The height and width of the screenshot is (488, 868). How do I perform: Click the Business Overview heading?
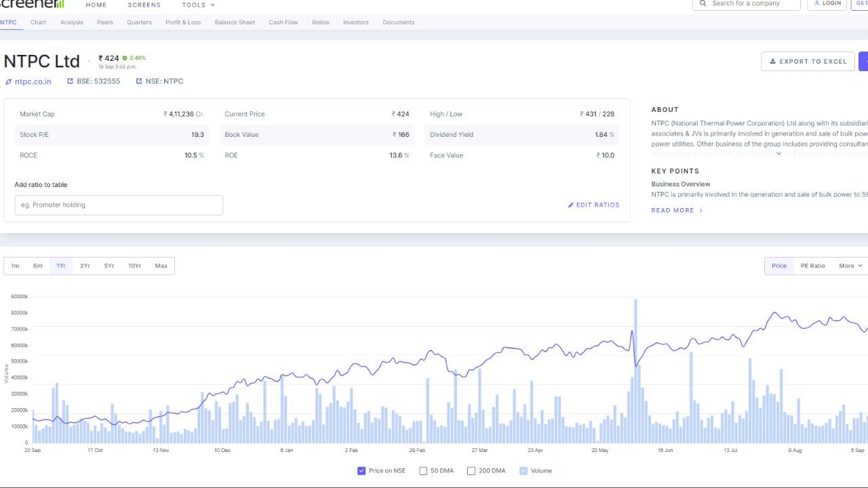tap(681, 184)
